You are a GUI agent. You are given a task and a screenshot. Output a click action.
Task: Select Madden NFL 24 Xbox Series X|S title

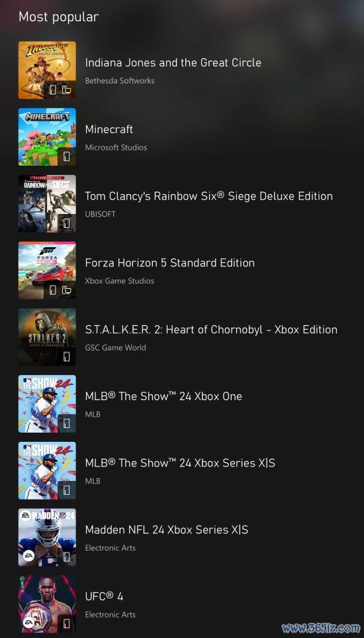(x=167, y=530)
